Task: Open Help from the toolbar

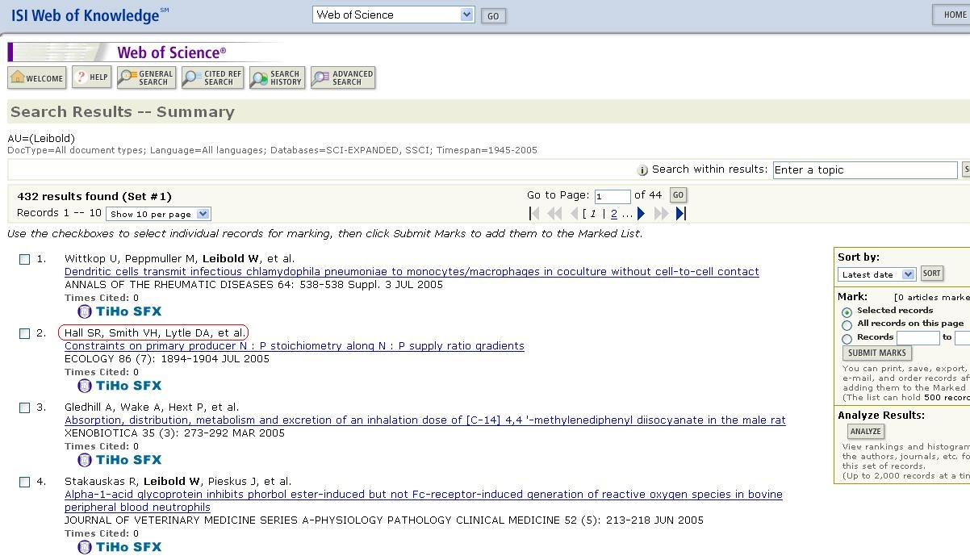Action: [91, 78]
